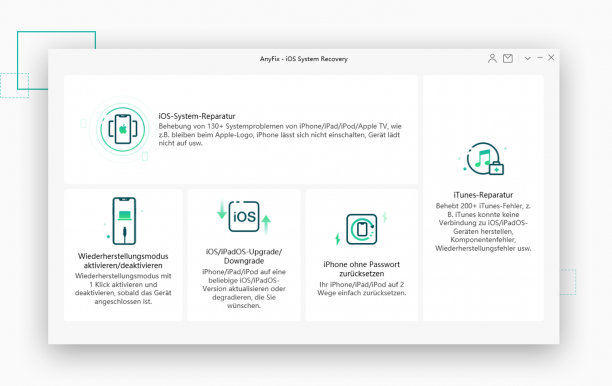Screen dimensions: 612x386
Task: Click the iOS-System-Reparatur phone icon
Action: point(123,129)
